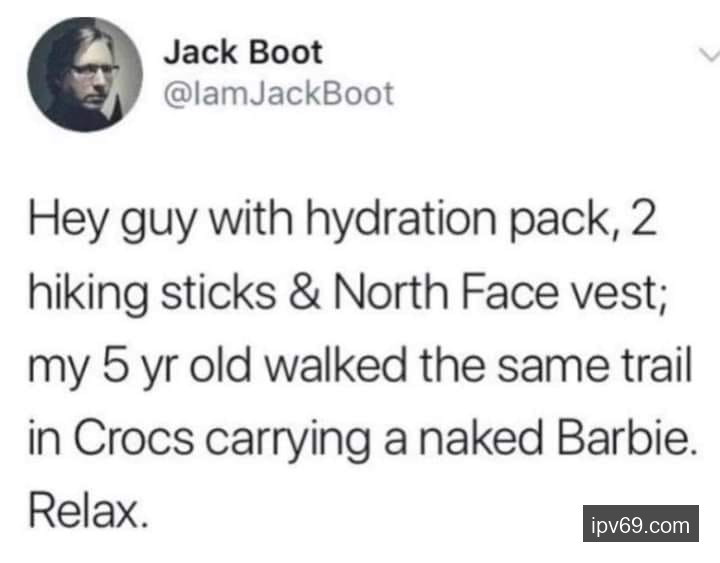Click the word "hiking" in the tweet
This screenshot has width=720, height=563.
[89, 293]
